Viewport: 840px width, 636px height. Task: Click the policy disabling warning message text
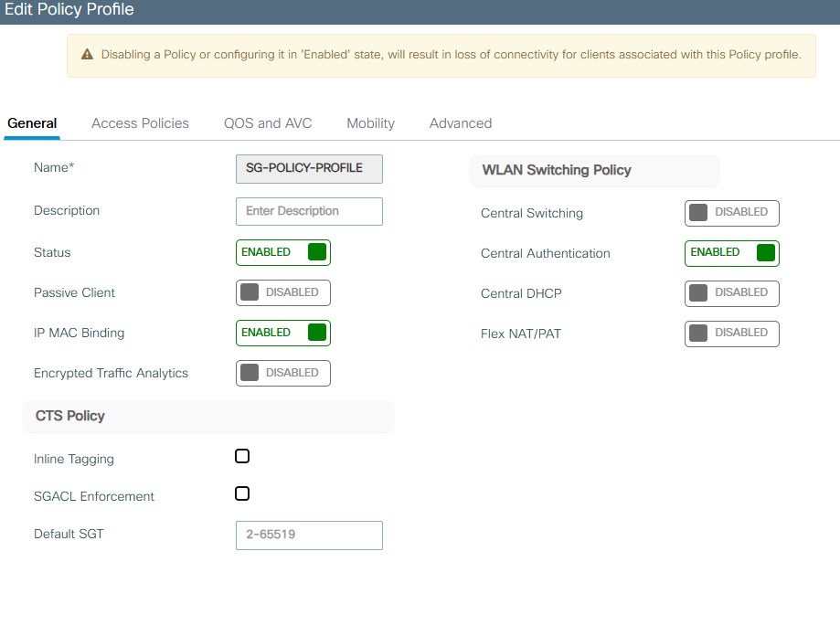click(451, 55)
